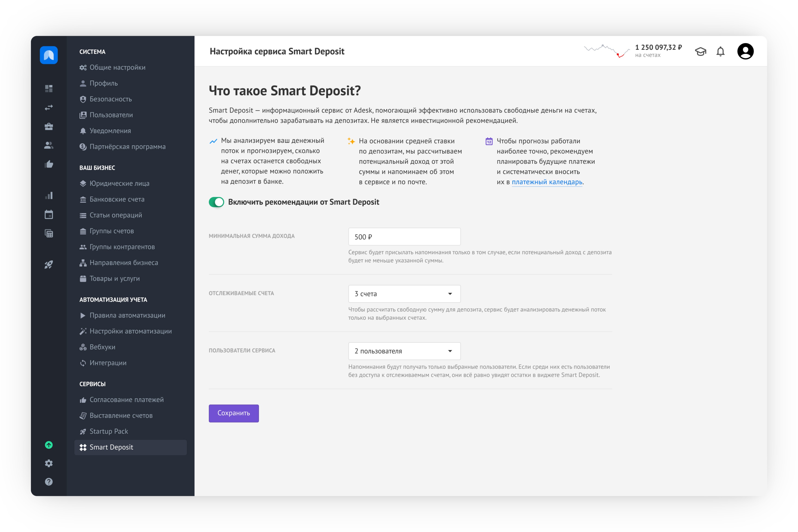The image size is (798, 532).
Task: Click the Adesk logo icon
Action: click(x=49, y=55)
